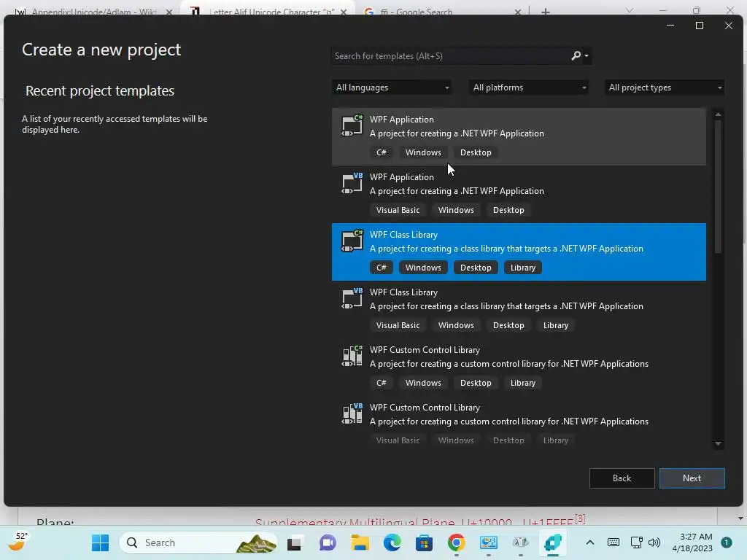Expand the search options arrow beside the magnifier

click(587, 56)
